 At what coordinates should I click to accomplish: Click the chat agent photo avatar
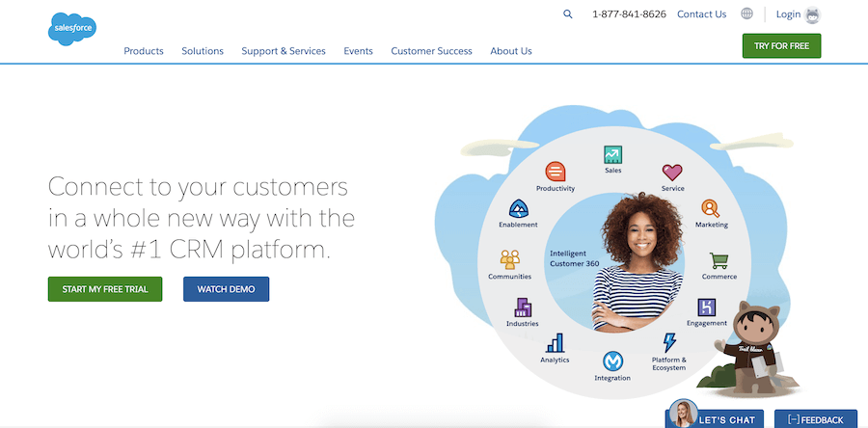point(683,414)
